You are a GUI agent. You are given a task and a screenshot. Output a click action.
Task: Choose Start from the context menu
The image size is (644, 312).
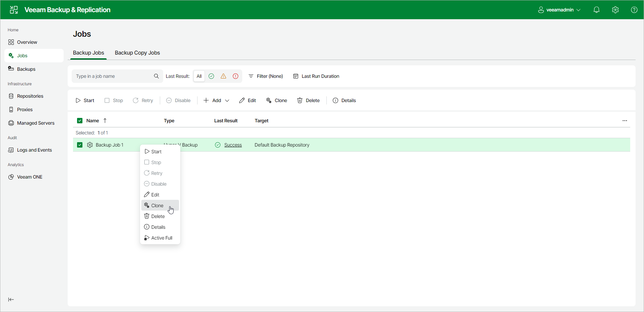pyautogui.click(x=160, y=152)
